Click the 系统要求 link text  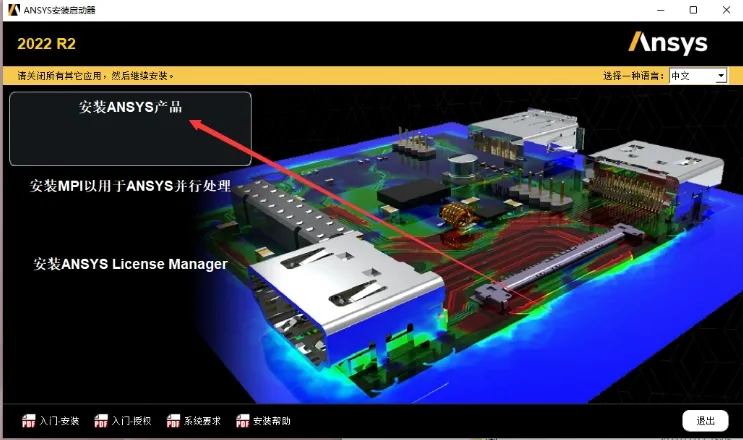click(x=202, y=421)
